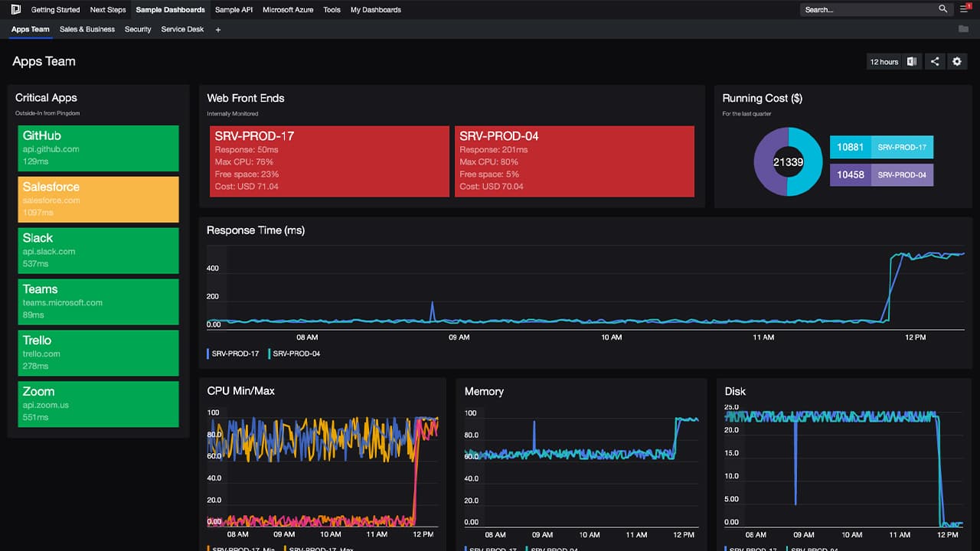Open the 12 hours time range selector
This screenshot has width=980, height=551.
884,62
